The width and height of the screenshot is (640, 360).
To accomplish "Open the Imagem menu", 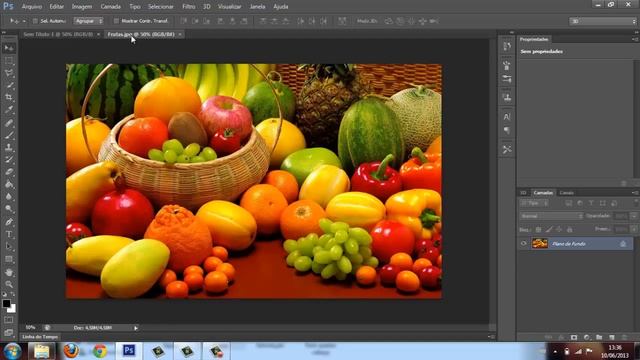I will (x=82, y=7).
